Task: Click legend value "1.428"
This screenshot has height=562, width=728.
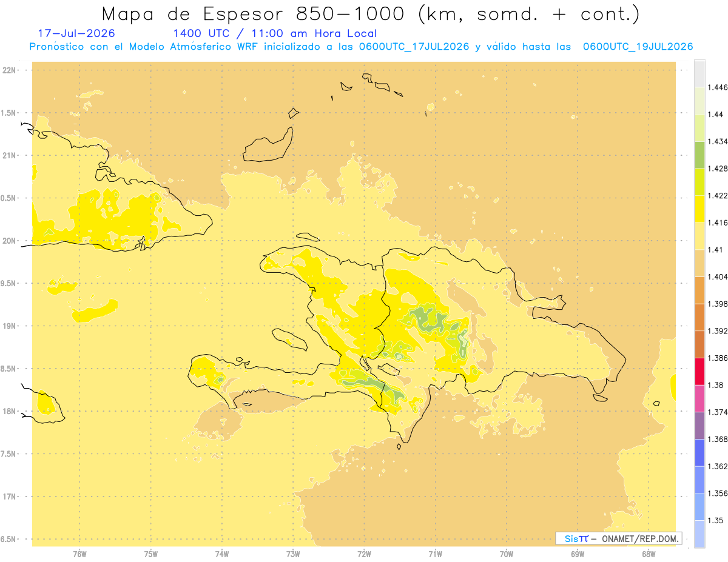Action: pyautogui.click(x=718, y=169)
